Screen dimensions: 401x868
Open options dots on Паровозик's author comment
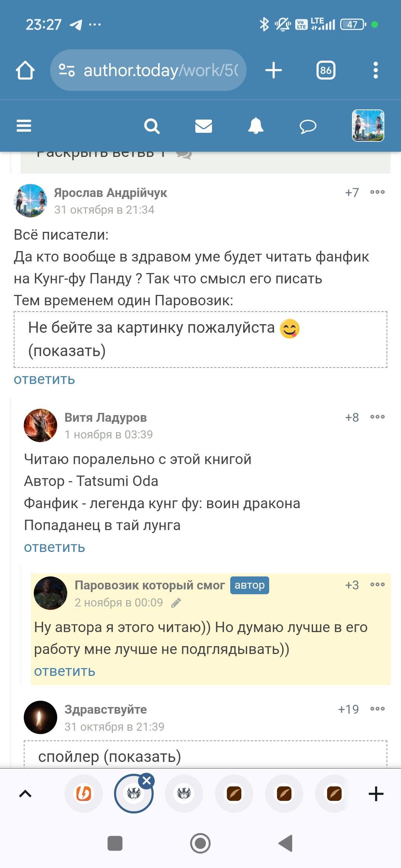[x=377, y=585]
